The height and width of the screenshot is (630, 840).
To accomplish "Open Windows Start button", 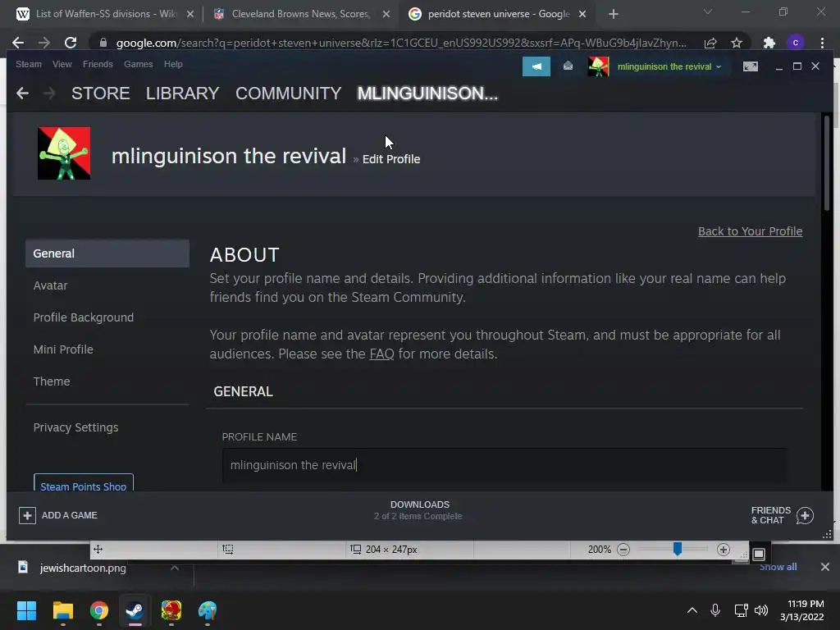I will [x=26, y=610].
